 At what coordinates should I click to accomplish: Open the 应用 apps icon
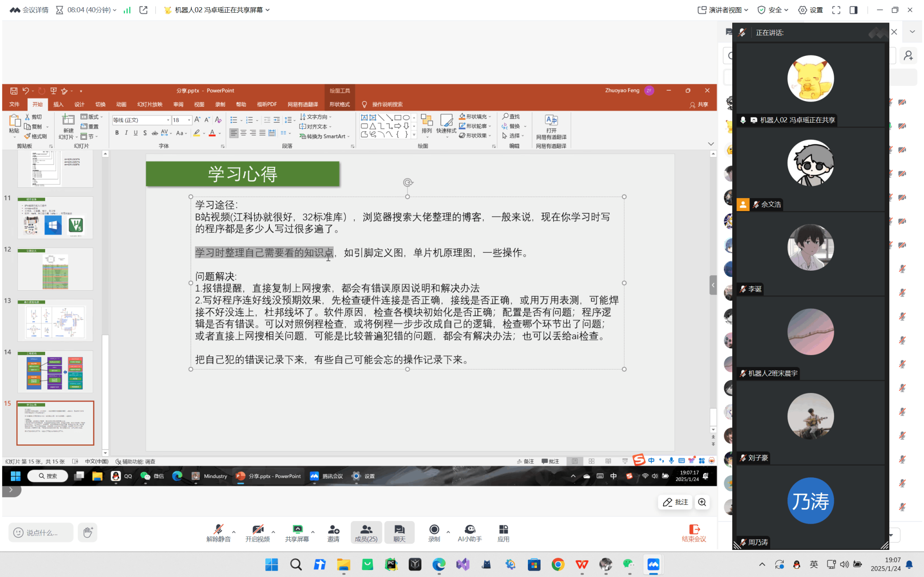coord(503,533)
